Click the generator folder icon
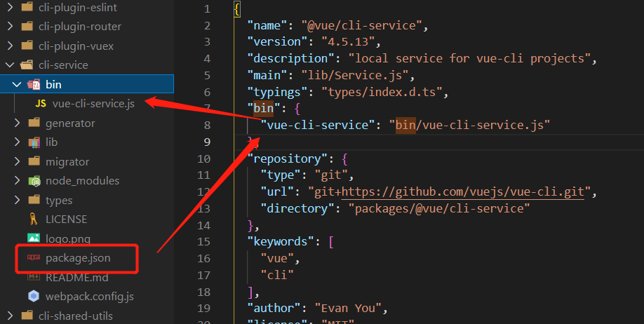 34,123
